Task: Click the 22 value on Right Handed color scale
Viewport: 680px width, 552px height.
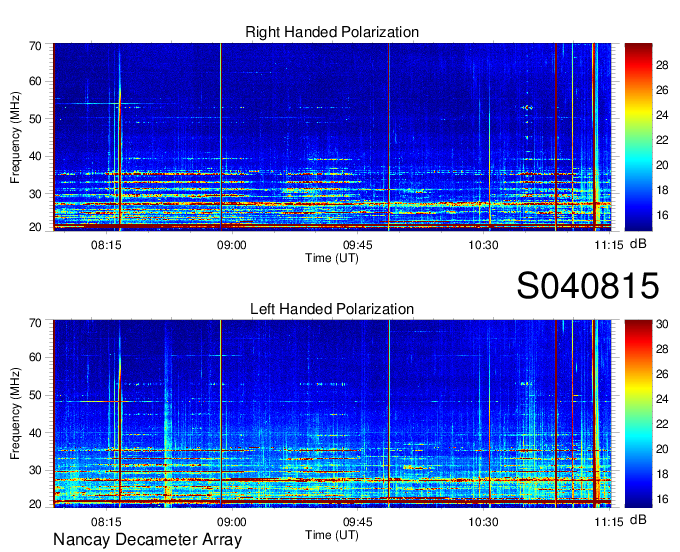Action: coord(662,140)
